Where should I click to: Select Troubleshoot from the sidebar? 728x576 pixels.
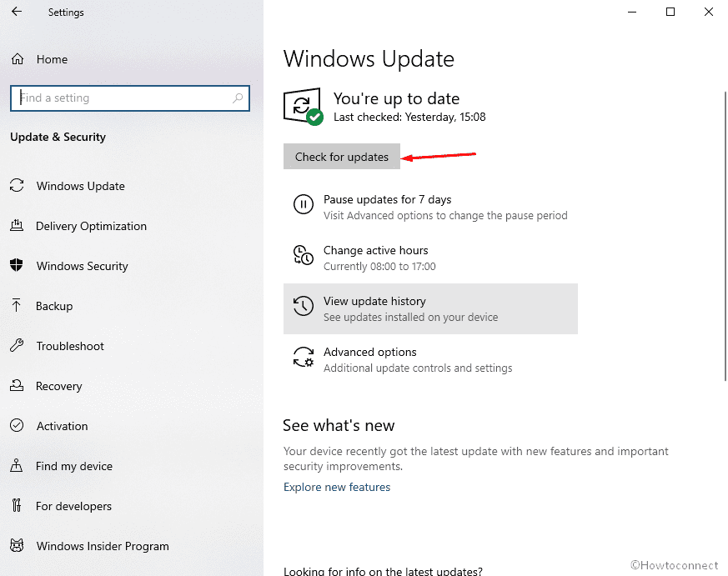[x=70, y=346]
